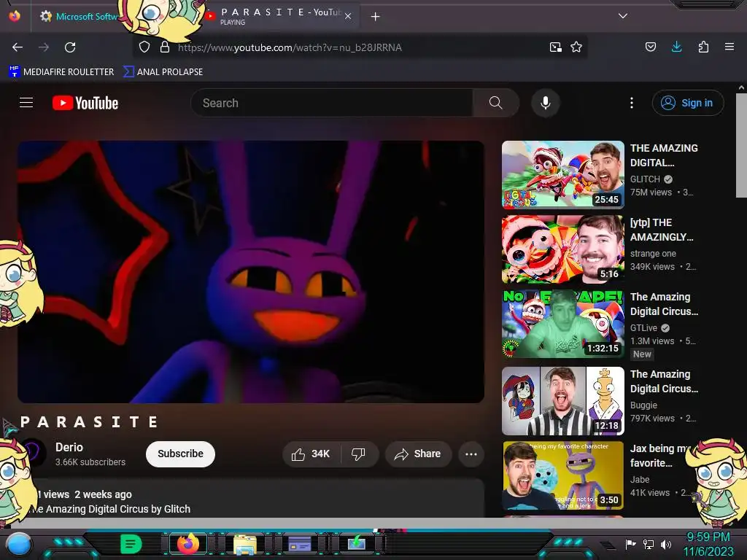Click the Jabe channel name
Screen dimensions: 747x560
(640, 479)
